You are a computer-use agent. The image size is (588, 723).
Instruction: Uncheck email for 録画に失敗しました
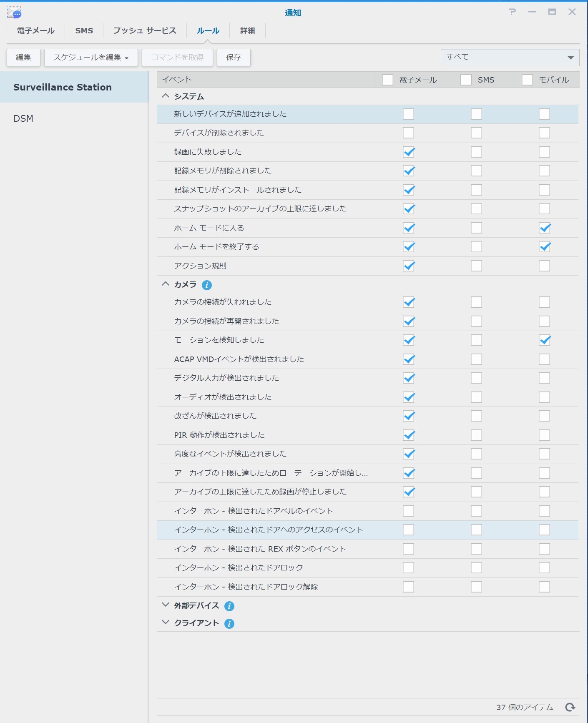pos(409,152)
